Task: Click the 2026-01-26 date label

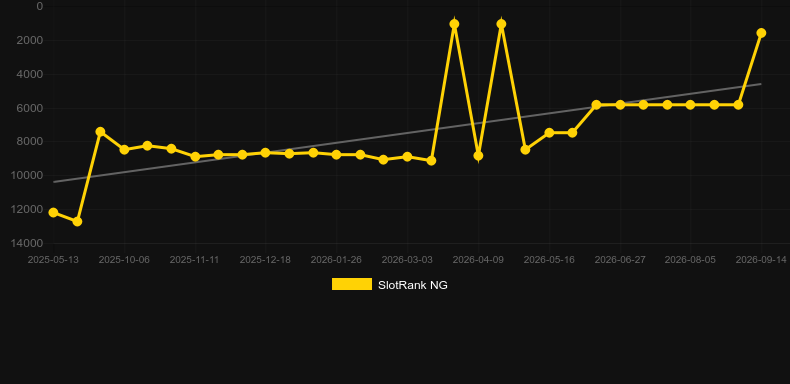Action: pos(336,260)
